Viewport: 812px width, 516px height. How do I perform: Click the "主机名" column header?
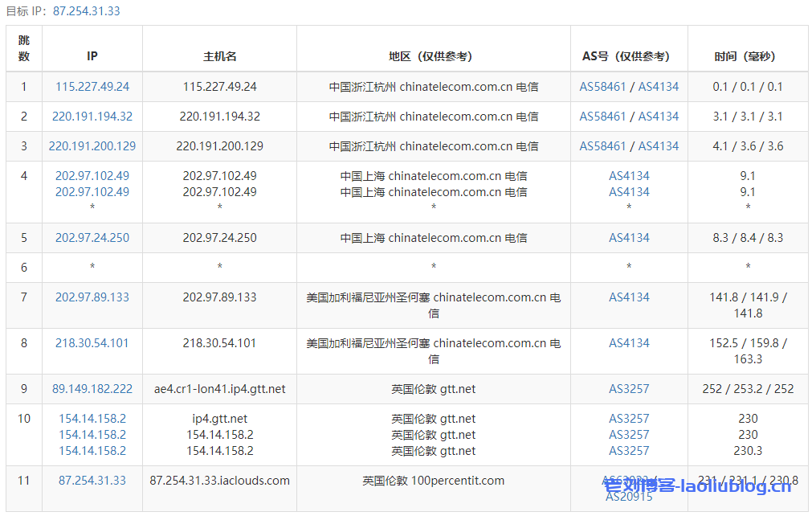pos(219,56)
